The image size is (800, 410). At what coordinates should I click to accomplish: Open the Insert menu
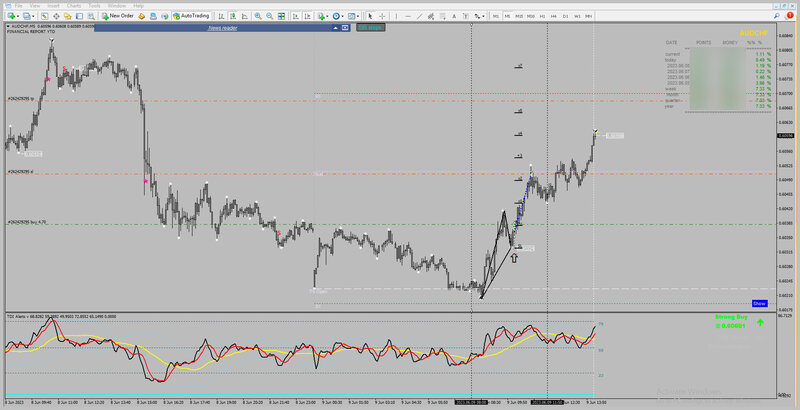click(x=53, y=6)
